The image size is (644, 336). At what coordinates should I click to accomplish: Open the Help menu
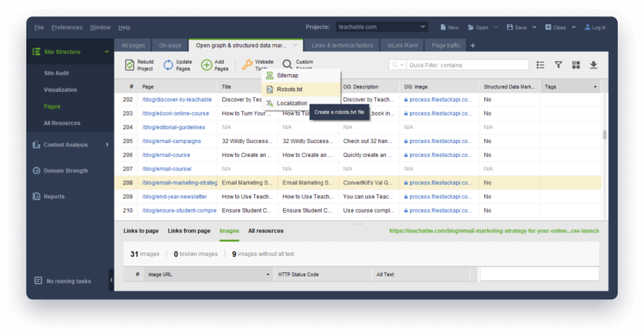(x=124, y=28)
